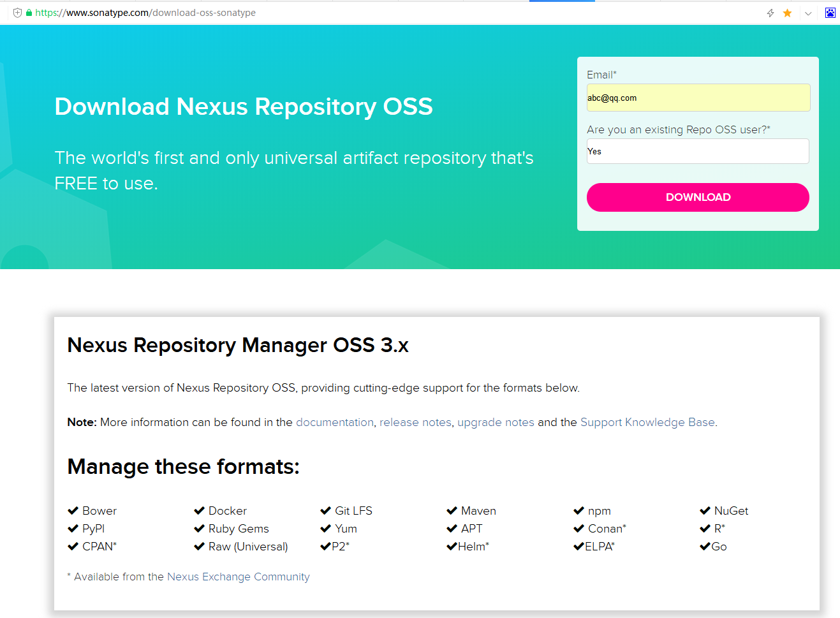Viewport: 840px width, 618px height.
Task: Open the documentation link
Action: point(335,422)
